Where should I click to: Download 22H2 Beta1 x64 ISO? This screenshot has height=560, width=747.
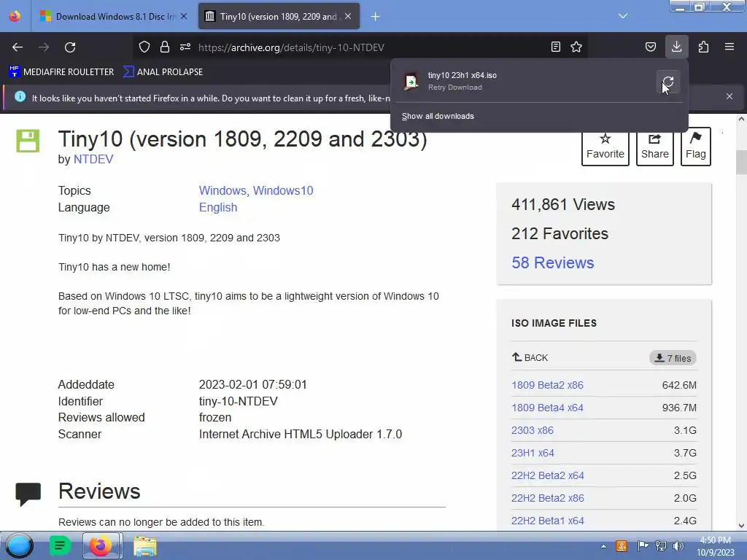(x=547, y=521)
